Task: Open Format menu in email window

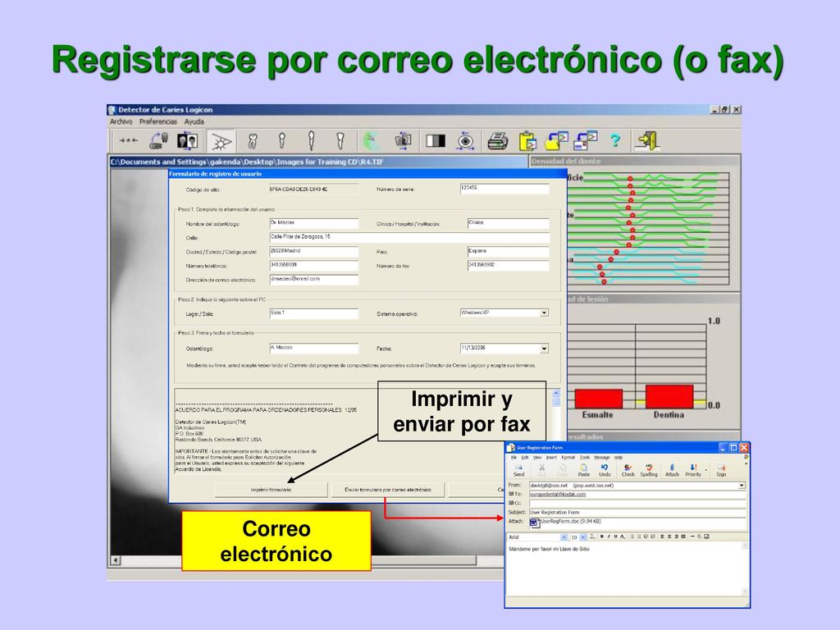Action: coord(568,458)
